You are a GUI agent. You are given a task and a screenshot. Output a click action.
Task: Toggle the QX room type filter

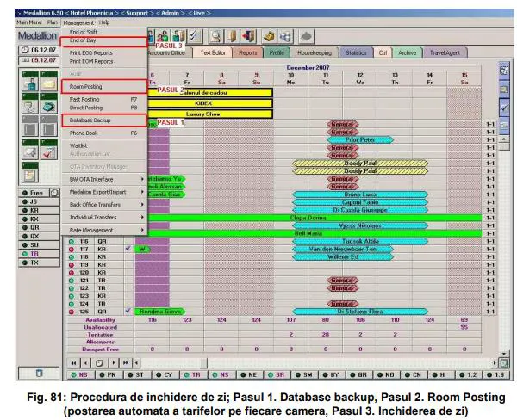tap(39, 236)
